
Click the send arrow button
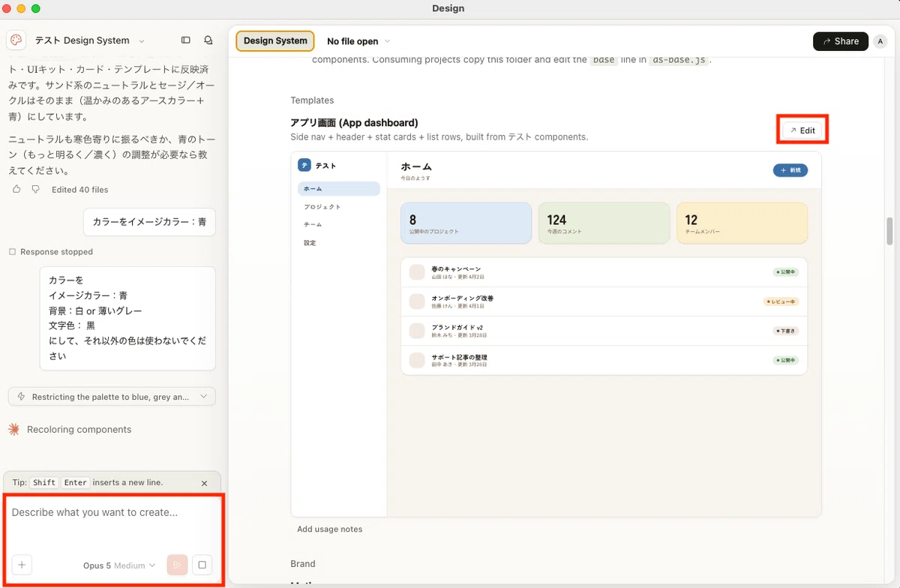click(177, 565)
